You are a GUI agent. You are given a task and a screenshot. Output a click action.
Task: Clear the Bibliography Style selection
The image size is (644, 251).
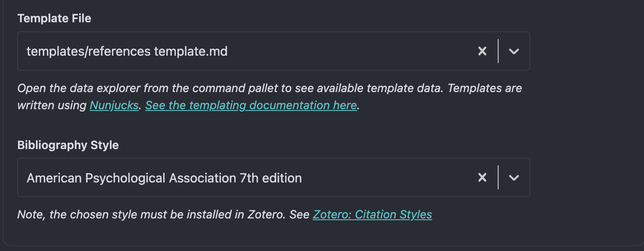tap(482, 177)
